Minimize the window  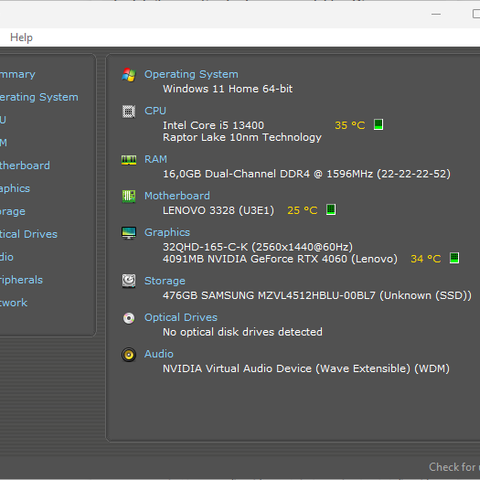(x=436, y=14)
